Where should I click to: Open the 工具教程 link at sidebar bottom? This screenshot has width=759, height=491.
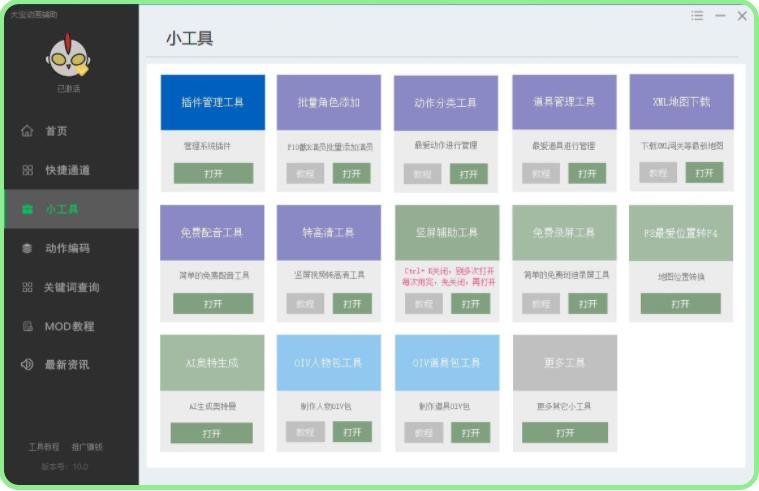pos(44,447)
